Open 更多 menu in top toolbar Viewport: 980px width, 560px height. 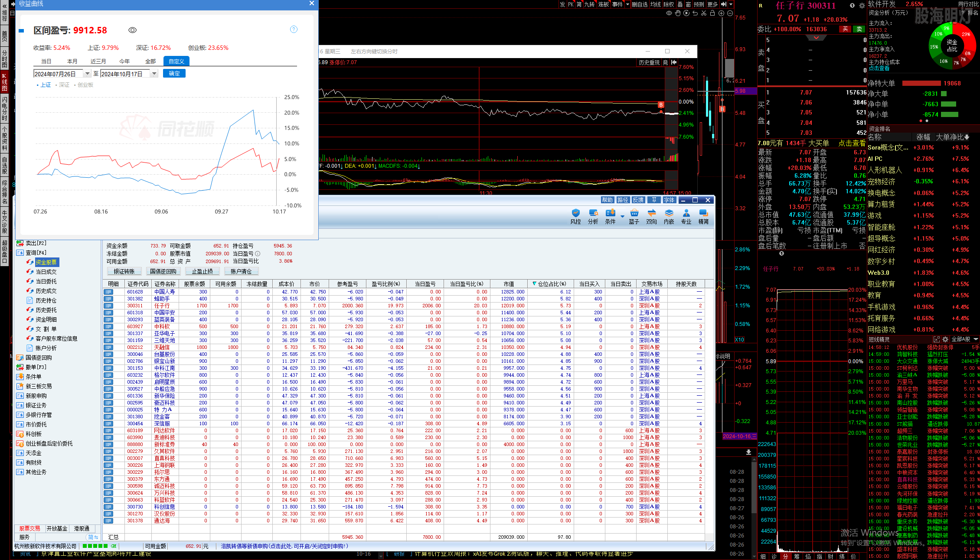(x=712, y=4)
